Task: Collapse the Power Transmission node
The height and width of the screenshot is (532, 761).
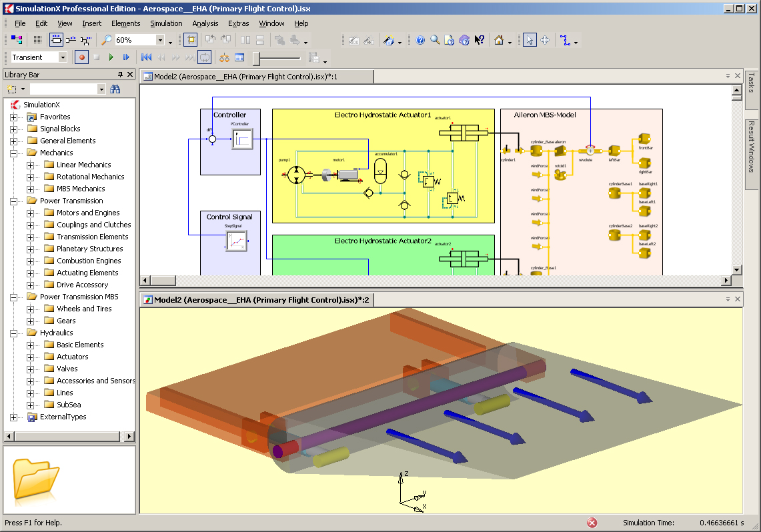Action: [13, 201]
